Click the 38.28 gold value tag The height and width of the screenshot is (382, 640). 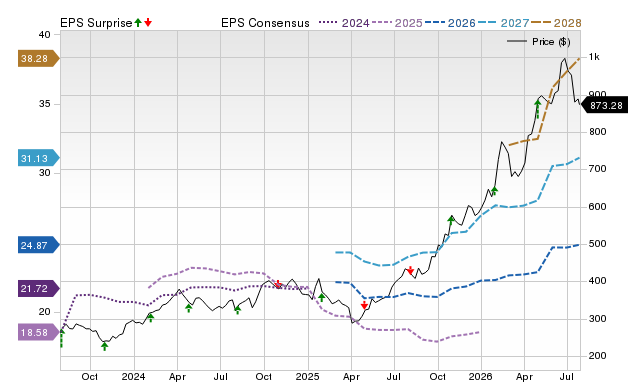click(38, 58)
